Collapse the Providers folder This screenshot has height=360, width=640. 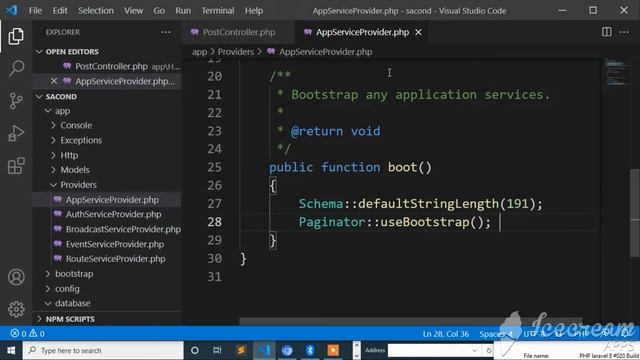53,185
